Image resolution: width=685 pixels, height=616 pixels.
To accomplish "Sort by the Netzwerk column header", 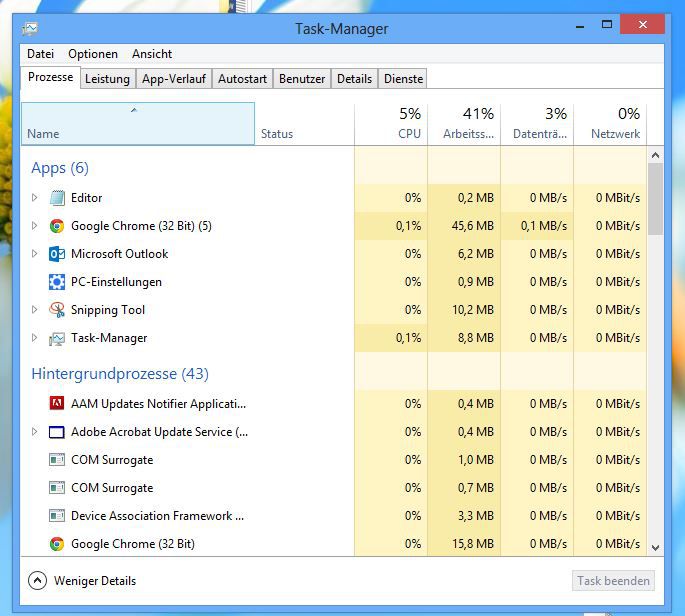I will click(610, 124).
